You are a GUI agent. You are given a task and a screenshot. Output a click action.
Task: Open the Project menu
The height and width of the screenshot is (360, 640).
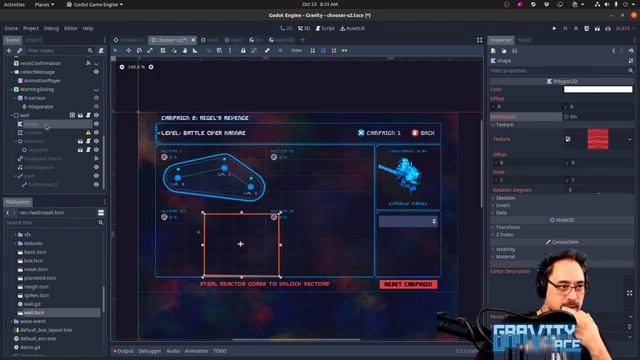point(31,29)
